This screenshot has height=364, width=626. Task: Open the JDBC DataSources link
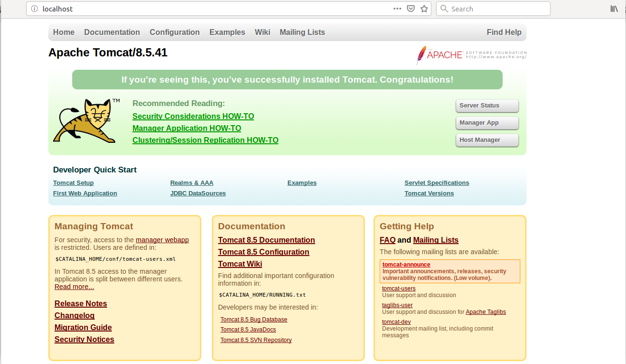point(198,193)
